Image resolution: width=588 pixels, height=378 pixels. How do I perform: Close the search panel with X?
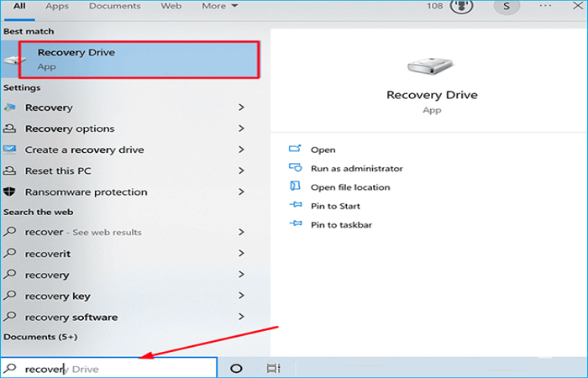(578, 5)
